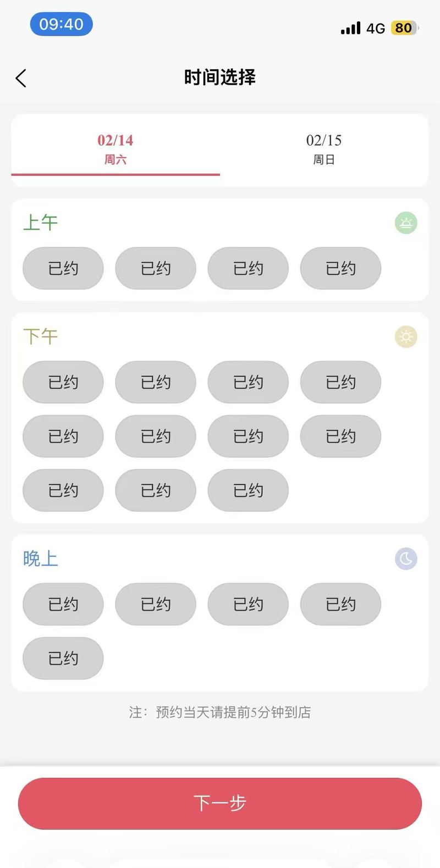The image size is (440, 868).
Task: Pick the final 已约 slot under 晚上
Action: click(63, 658)
